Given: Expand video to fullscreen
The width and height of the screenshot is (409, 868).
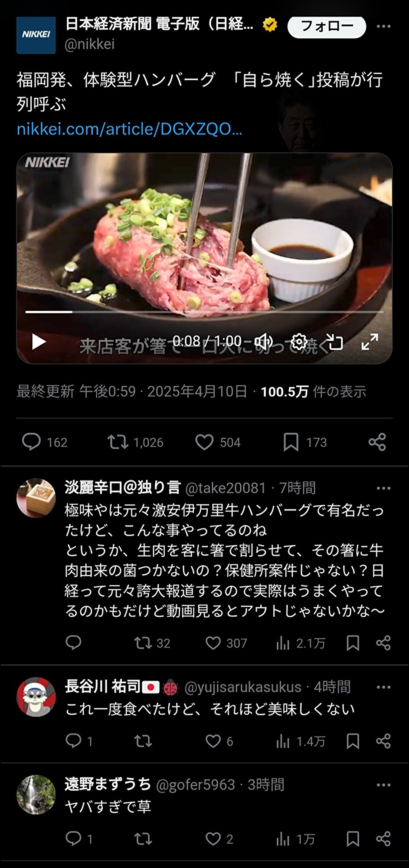Looking at the screenshot, I should [x=370, y=342].
